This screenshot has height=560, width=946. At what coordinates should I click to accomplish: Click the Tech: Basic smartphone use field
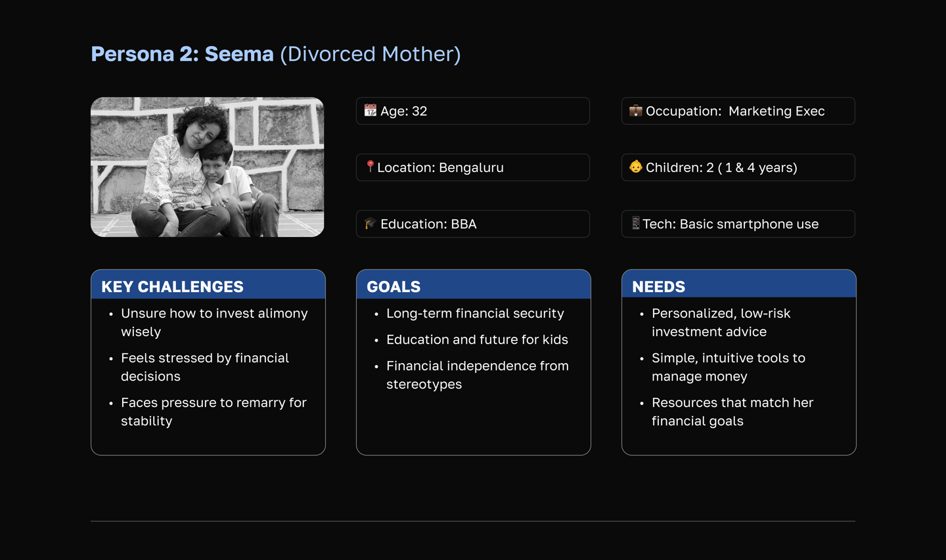pyautogui.click(x=738, y=224)
